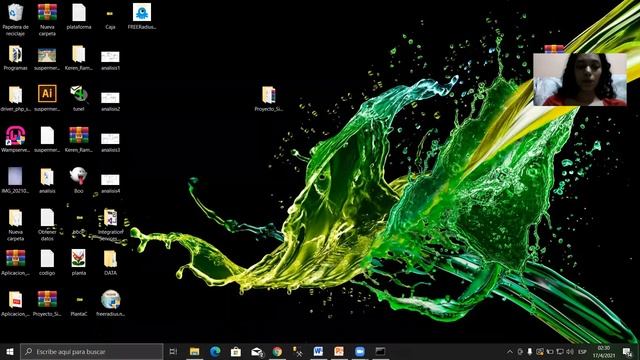Click the ESP input language indicator

(x=582, y=351)
